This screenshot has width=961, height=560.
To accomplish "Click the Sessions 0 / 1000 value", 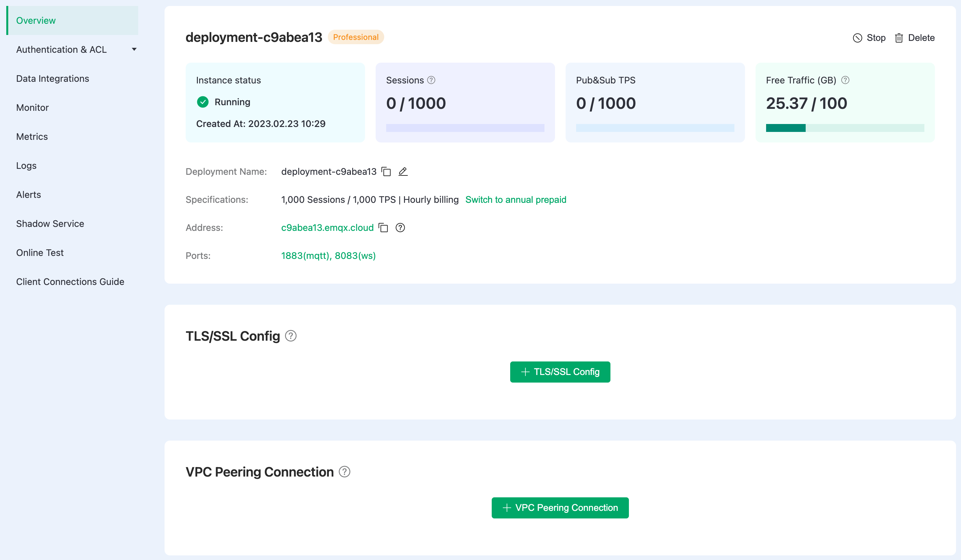I will (416, 103).
